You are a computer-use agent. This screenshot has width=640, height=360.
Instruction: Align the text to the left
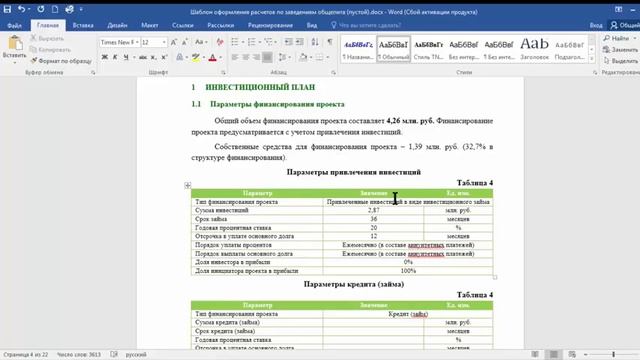click(x=235, y=57)
